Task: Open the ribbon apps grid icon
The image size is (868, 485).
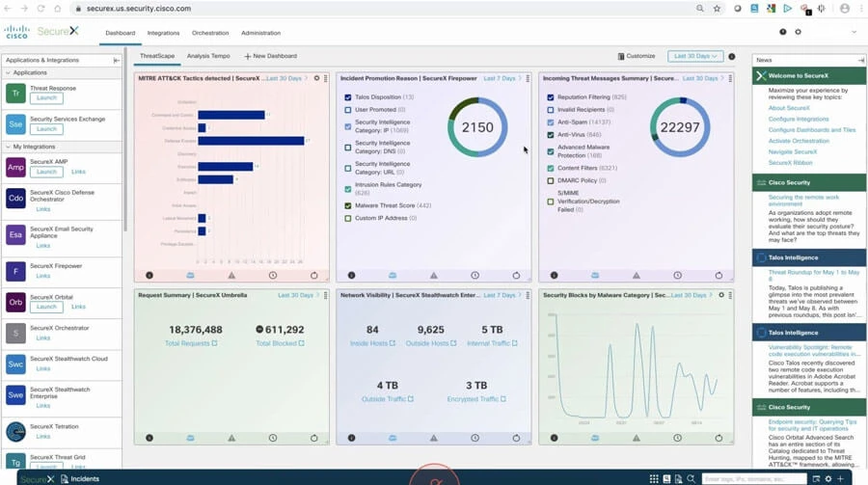Action: tap(654, 479)
